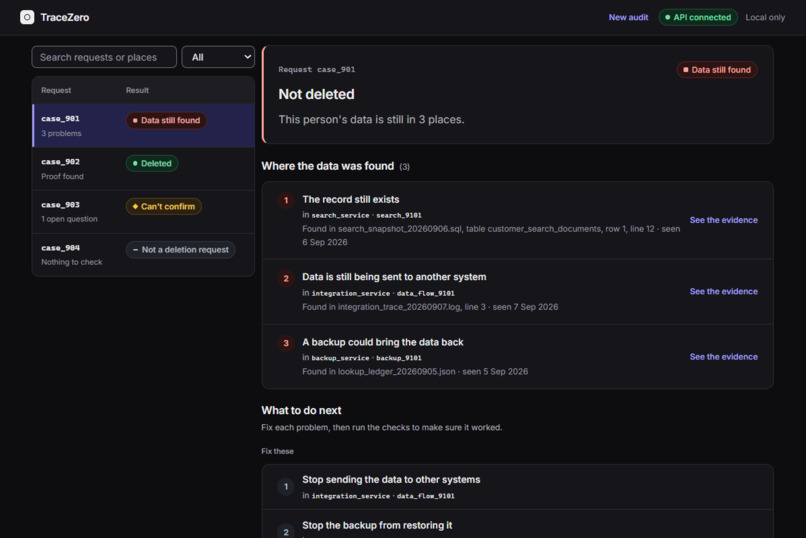Click step 2 badge of Stop the backup
Image resolution: width=806 pixels, height=538 pixels.
(286, 532)
